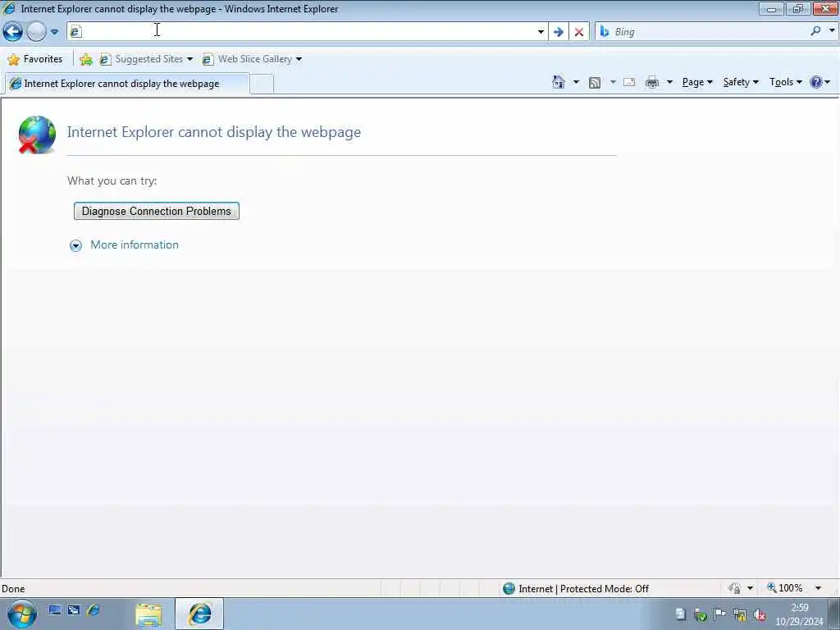Open the Favorites center
This screenshot has height=630, width=840.
coord(35,59)
